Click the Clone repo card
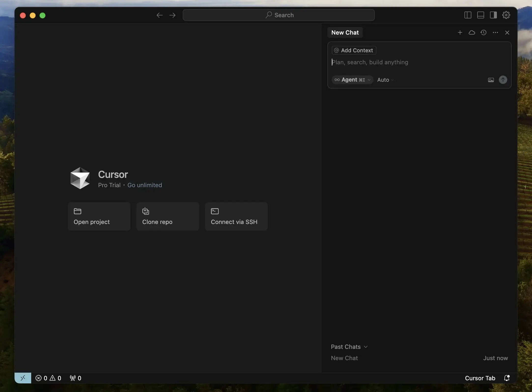The height and width of the screenshot is (392, 532). pyautogui.click(x=168, y=216)
